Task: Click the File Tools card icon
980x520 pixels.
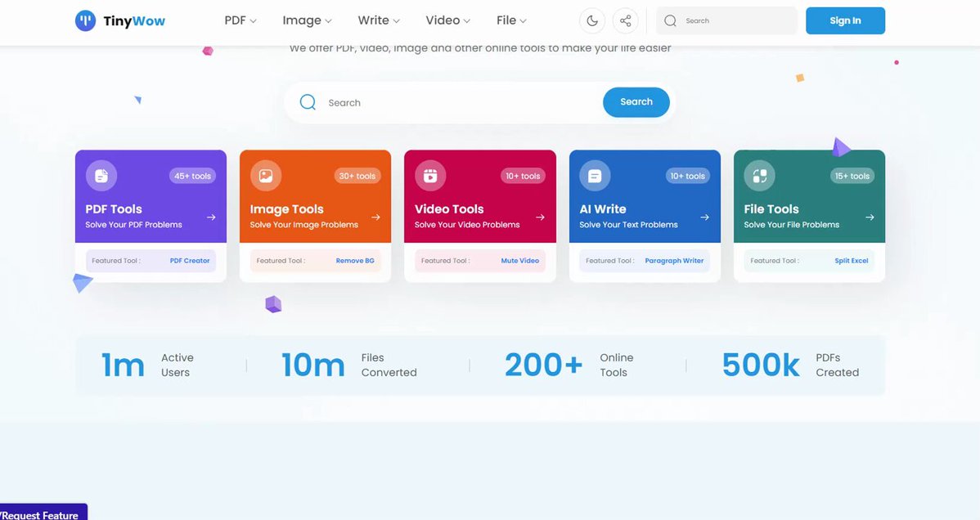Action: coord(759,176)
